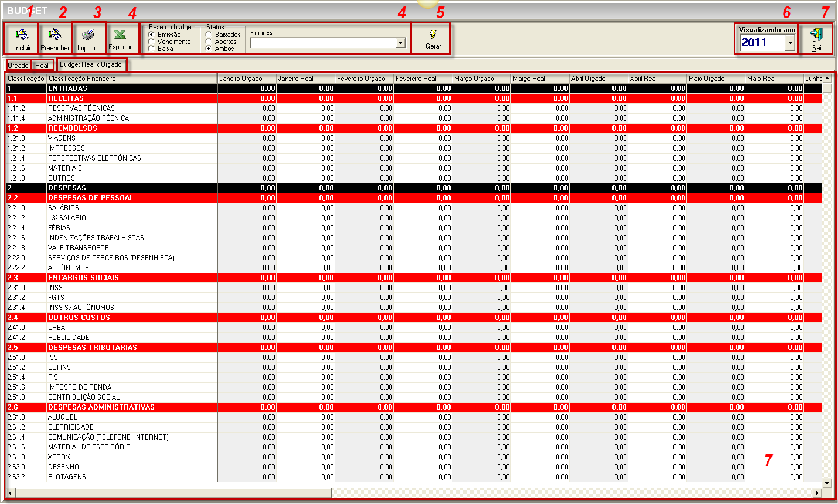
Task: Select the FÉRIAS row
Action: (414, 228)
